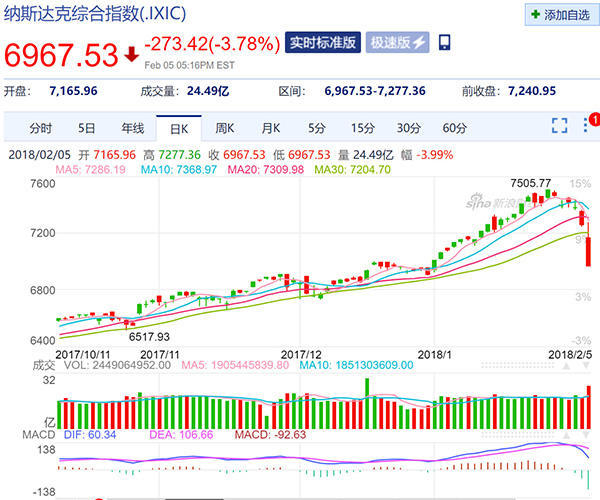The width and height of the screenshot is (600, 500).
Task: Click the 成交量 24.49亿 volume value
Action: 208,91
